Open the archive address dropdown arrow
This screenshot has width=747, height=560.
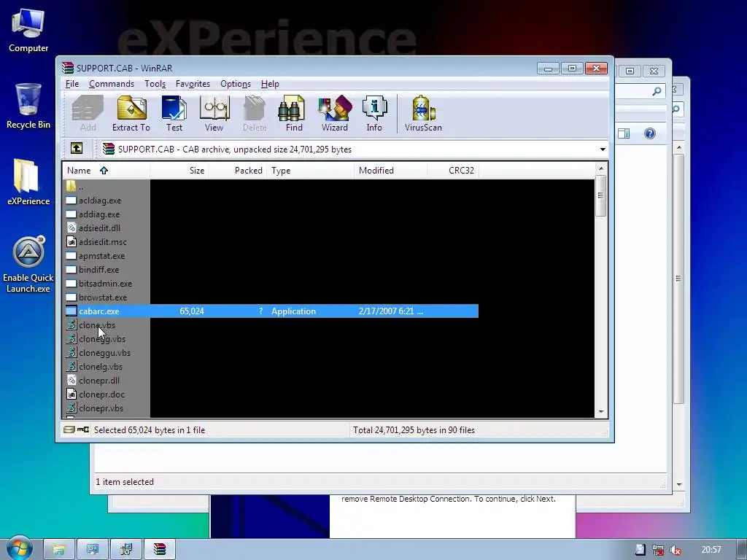coord(603,149)
